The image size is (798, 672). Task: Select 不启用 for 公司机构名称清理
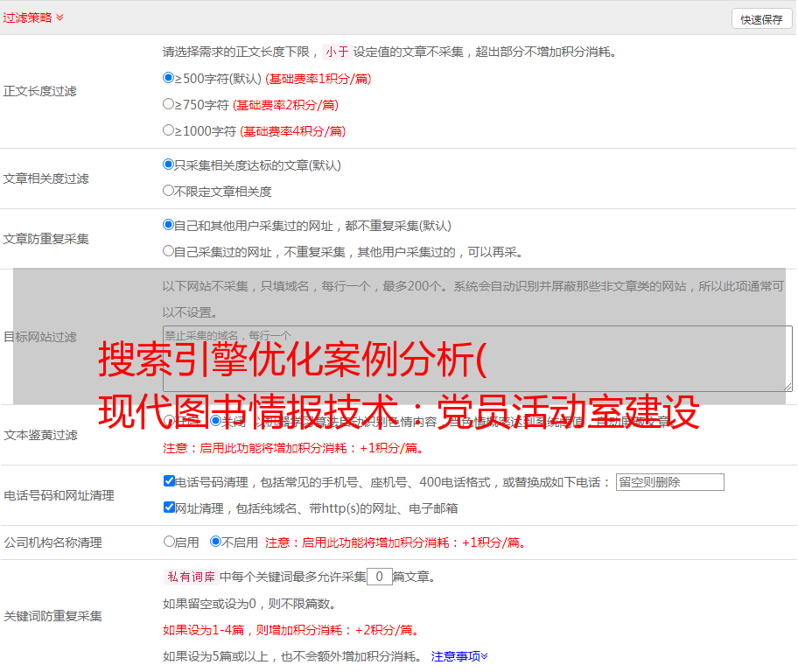click(x=216, y=542)
